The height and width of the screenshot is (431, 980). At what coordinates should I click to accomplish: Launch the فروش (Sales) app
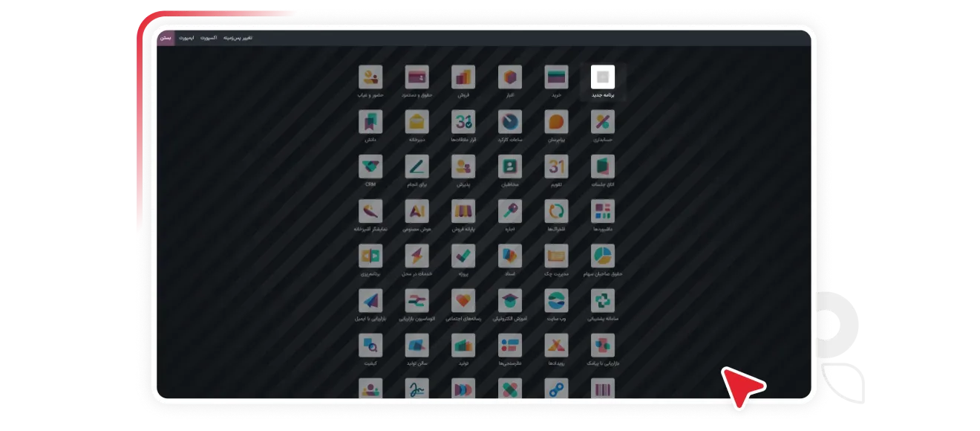coord(463,77)
